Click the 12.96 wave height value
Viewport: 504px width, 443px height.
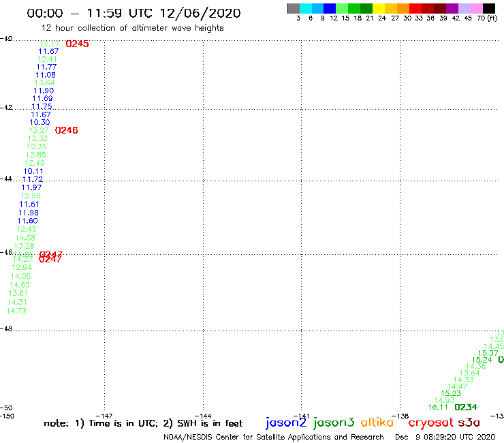[31, 196]
